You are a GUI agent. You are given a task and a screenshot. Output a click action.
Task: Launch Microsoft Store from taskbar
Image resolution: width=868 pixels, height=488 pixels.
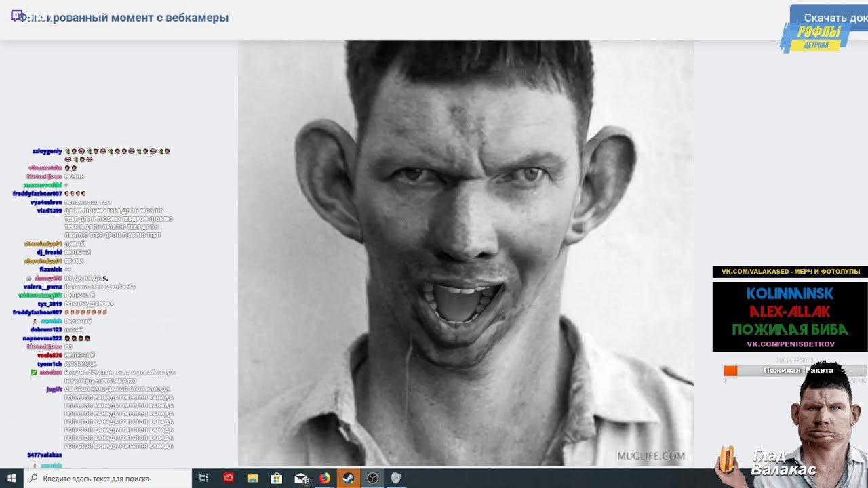276,478
